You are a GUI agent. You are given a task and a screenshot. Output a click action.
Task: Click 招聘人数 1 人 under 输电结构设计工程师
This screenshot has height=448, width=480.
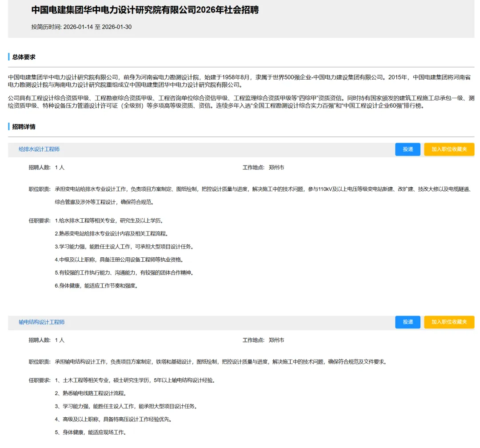point(47,340)
